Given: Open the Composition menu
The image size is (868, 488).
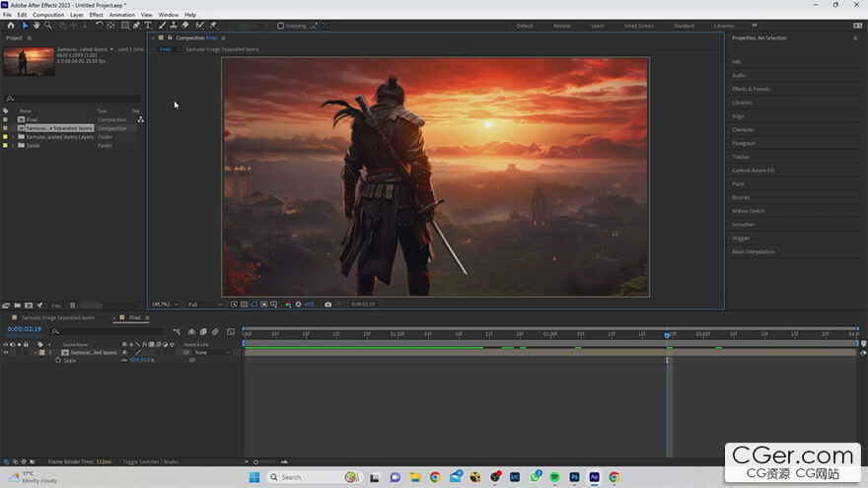Looking at the screenshot, I should [x=48, y=15].
